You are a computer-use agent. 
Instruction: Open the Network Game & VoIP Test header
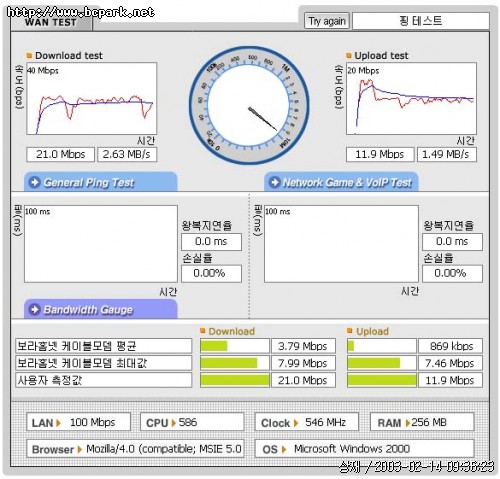click(x=341, y=182)
